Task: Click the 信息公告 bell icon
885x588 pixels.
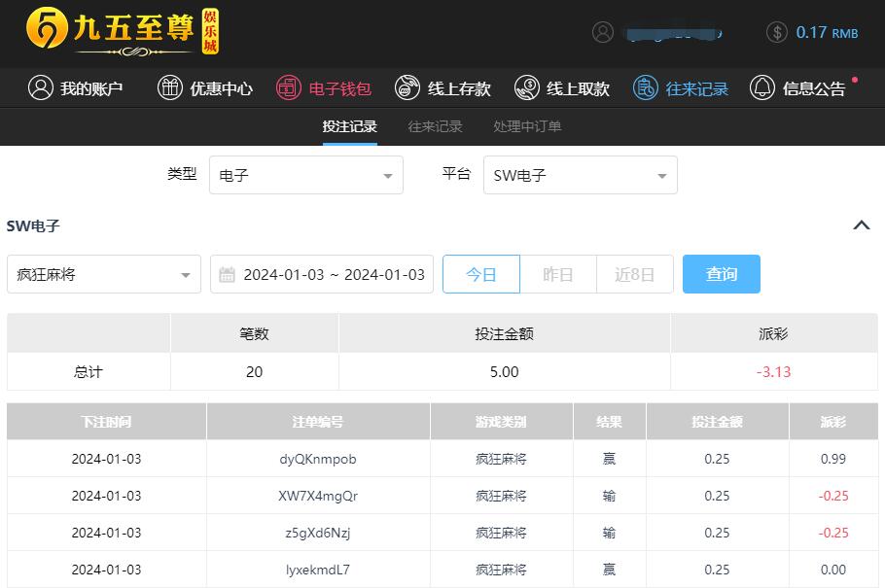Action: click(x=761, y=88)
